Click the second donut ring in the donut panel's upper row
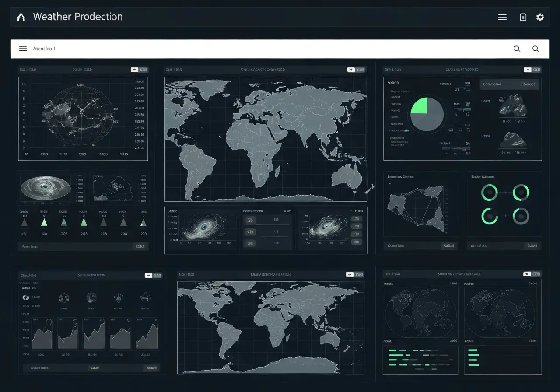This screenshot has width=560, height=392. [x=521, y=192]
